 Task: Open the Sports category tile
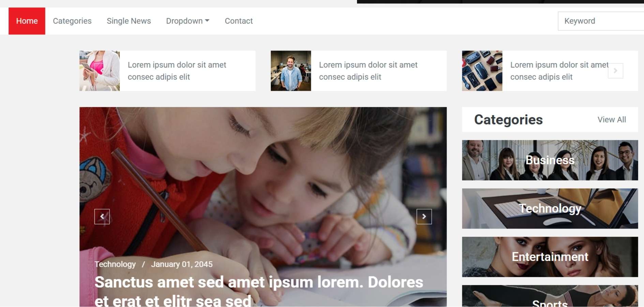pos(550,296)
